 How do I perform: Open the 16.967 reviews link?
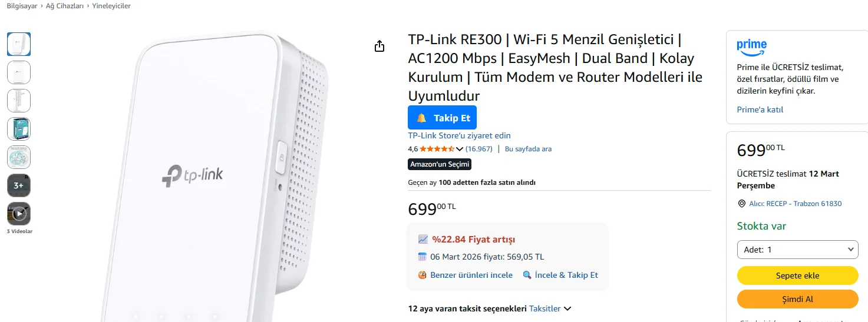[x=478, y=149]
